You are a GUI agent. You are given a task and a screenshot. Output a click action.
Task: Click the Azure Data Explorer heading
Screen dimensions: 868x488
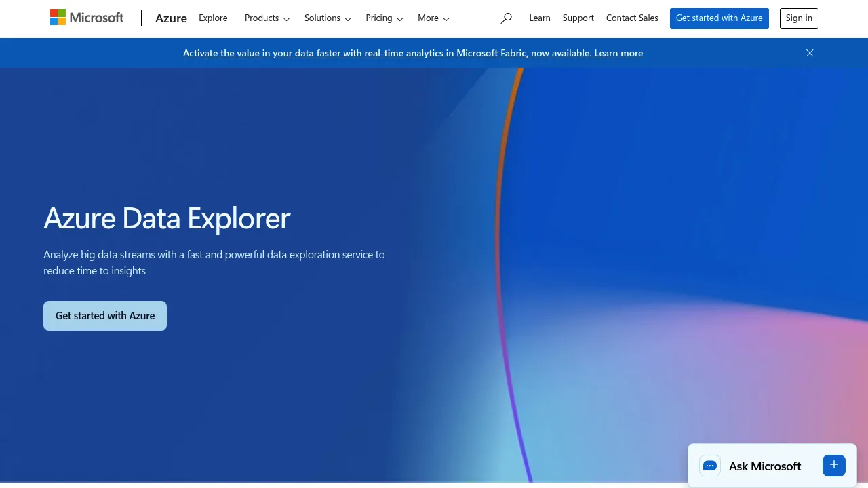click(167, 218)
